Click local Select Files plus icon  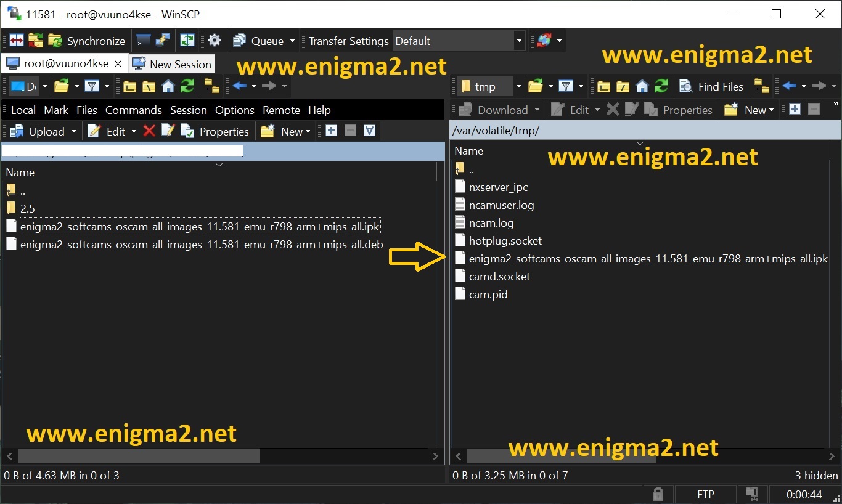pos(331,131)
